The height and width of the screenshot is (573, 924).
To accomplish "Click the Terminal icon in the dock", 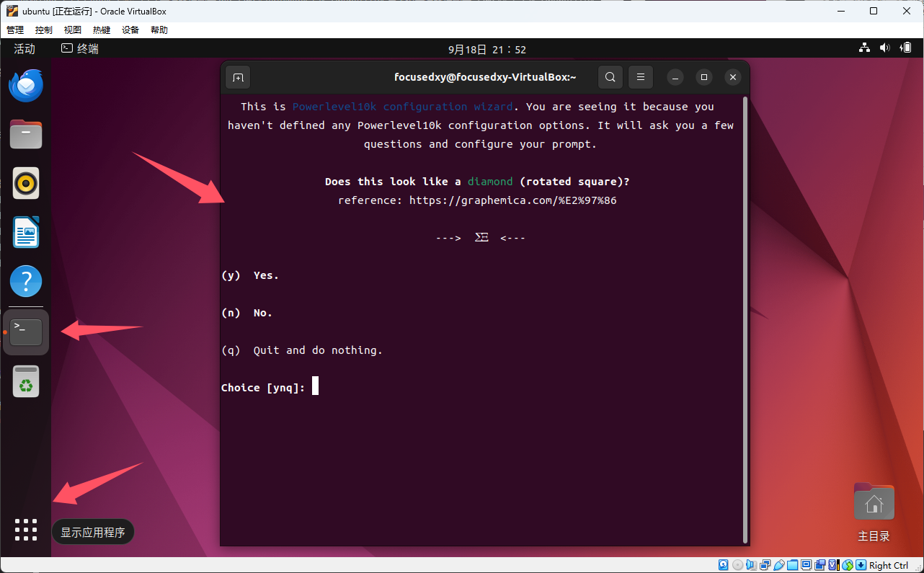I will pyautogui.click(x=26, y=332).
